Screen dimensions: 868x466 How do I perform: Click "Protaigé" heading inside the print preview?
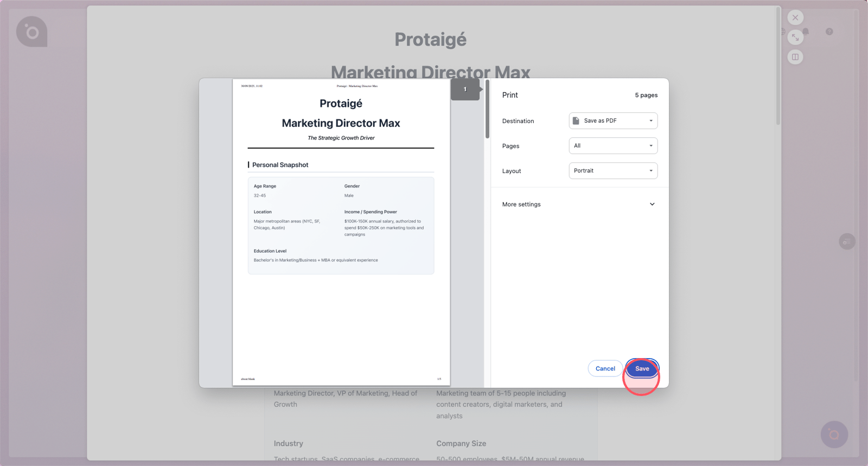pos(341,104)
